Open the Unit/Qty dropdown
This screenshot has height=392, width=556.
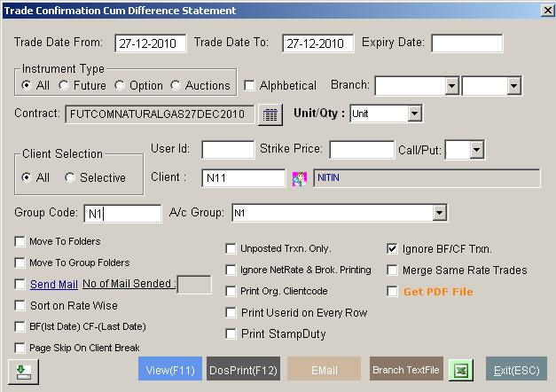click(x=415, y=114)
